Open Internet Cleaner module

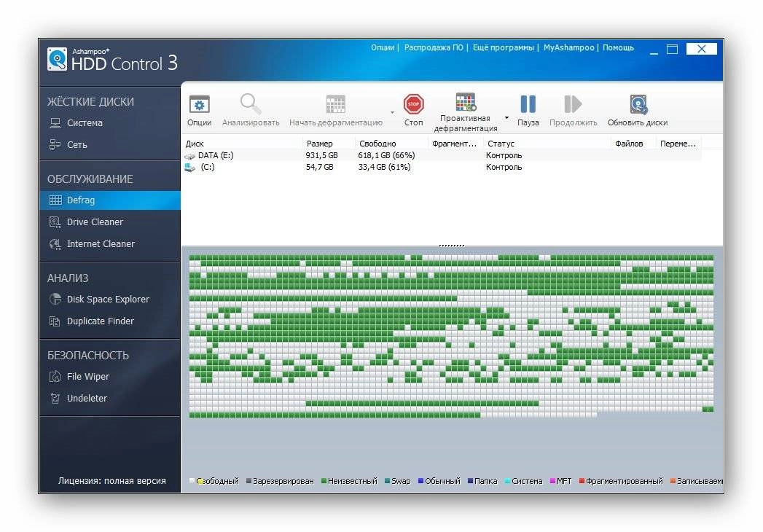coord(101,243)
